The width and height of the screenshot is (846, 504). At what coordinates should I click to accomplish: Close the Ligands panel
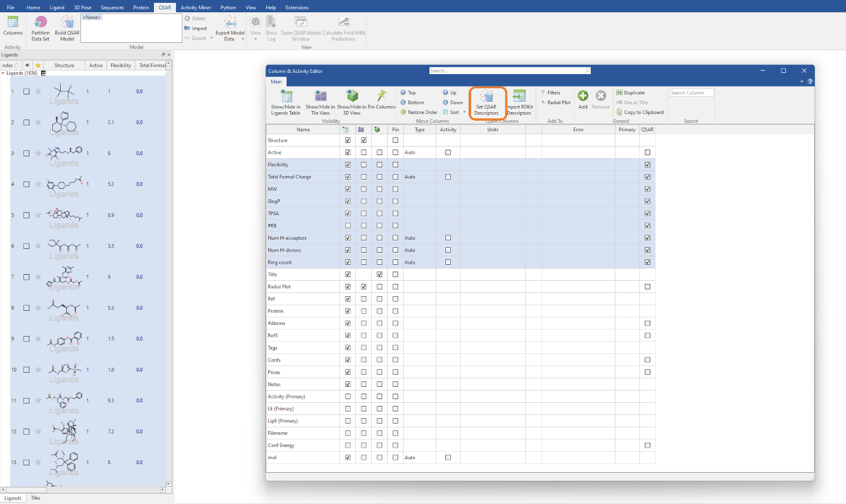(169, 55)
